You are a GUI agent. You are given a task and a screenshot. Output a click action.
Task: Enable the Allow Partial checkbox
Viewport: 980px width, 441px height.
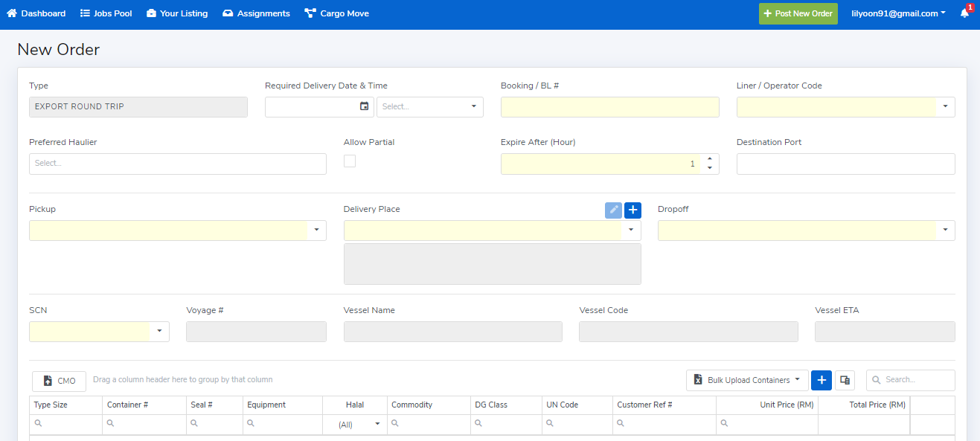click(350, 161)
